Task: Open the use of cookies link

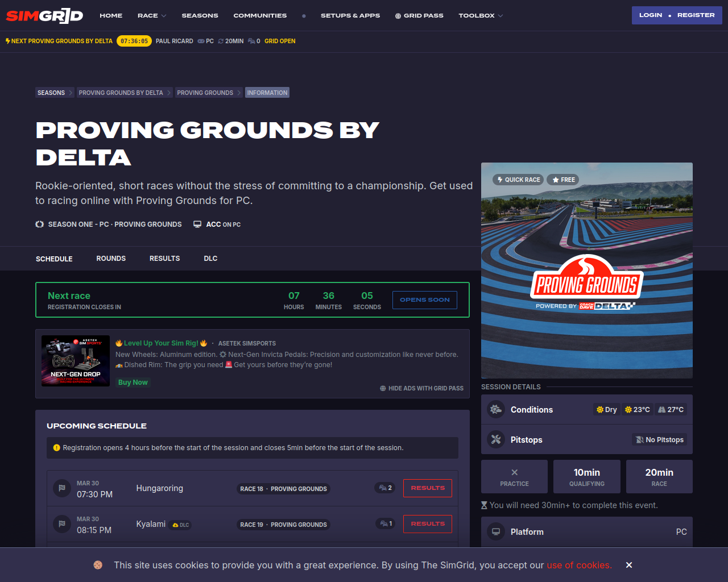Action: pyautogui.click(x=579, y=565)
